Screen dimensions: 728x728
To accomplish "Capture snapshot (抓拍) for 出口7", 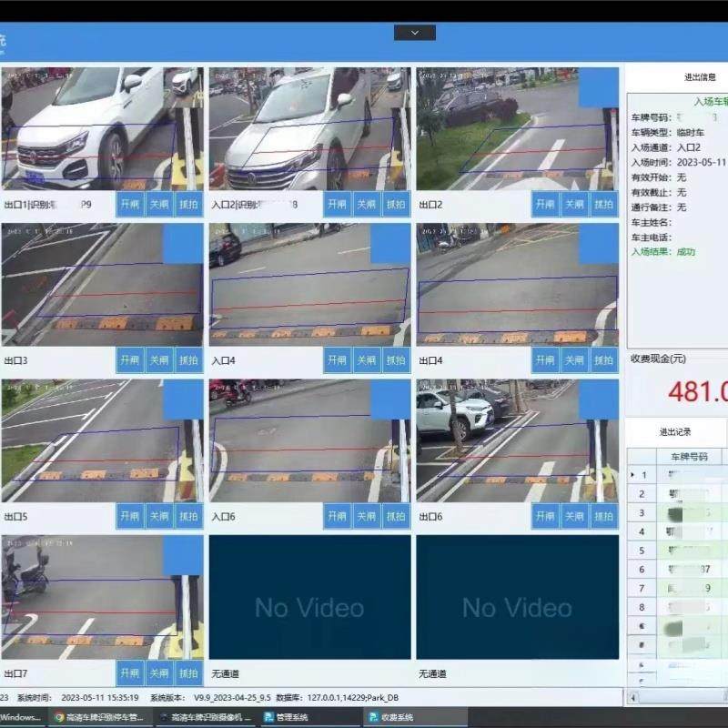I will pyautogui.click(x=188, y=673).
